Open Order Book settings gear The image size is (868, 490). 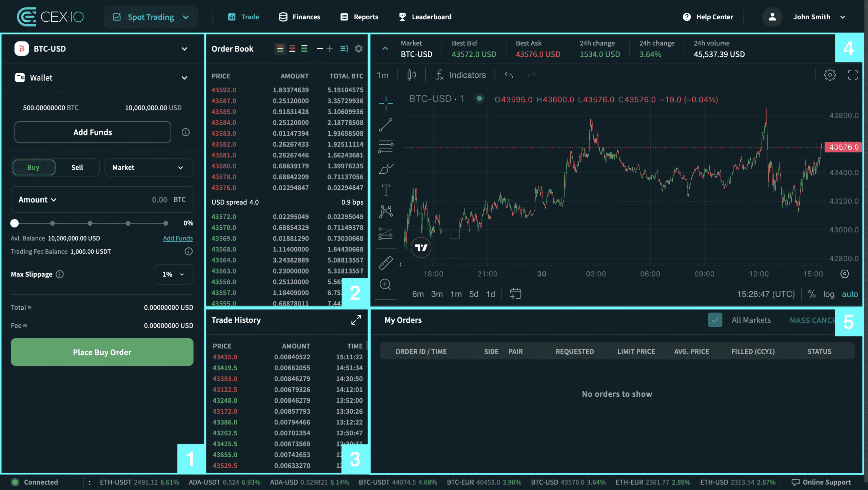pyautogui.click(x=359, y=49)
